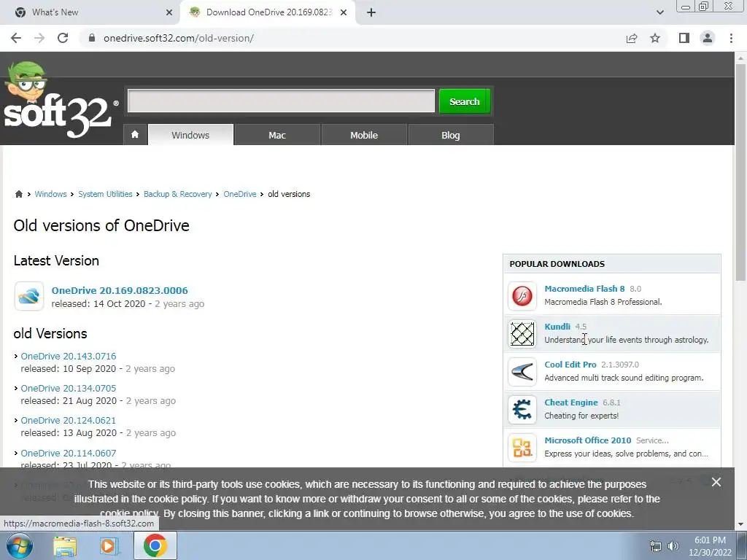Open the Cheat Engine link

pyautogui.click(x=571, y=402)
